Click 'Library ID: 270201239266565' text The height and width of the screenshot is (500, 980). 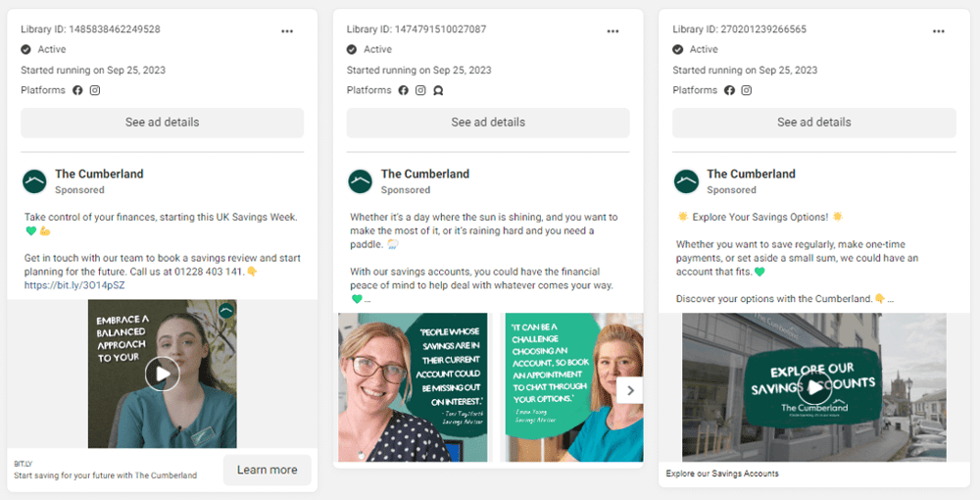coord(739,29)
